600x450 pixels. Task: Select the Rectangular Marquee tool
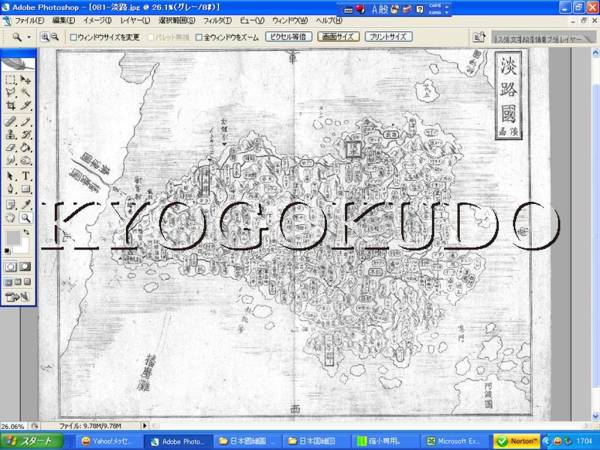click(11, 80)
